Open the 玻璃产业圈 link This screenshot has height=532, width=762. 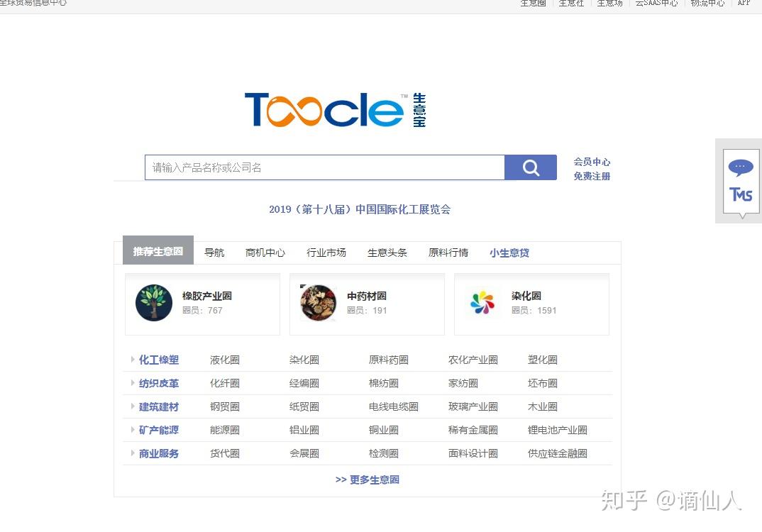(473, 406)
